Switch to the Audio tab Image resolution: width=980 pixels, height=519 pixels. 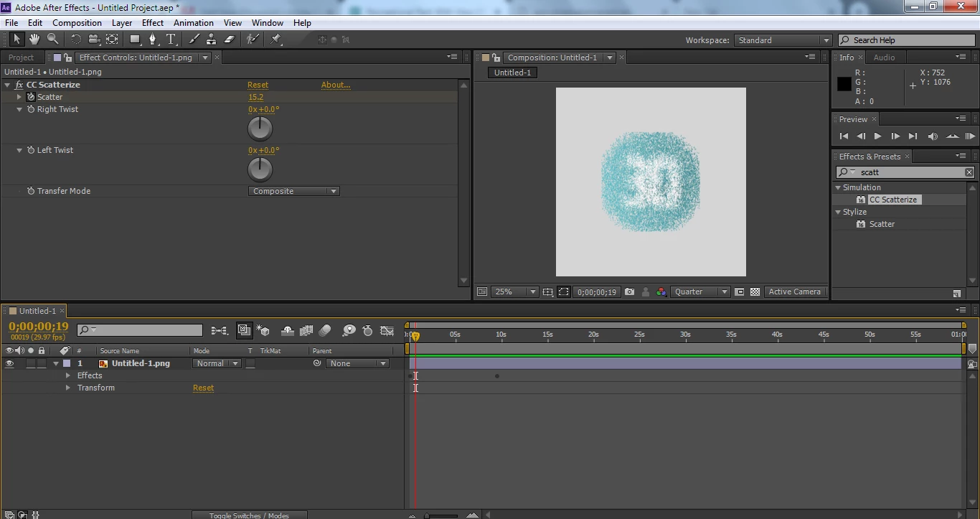(884, 57)
